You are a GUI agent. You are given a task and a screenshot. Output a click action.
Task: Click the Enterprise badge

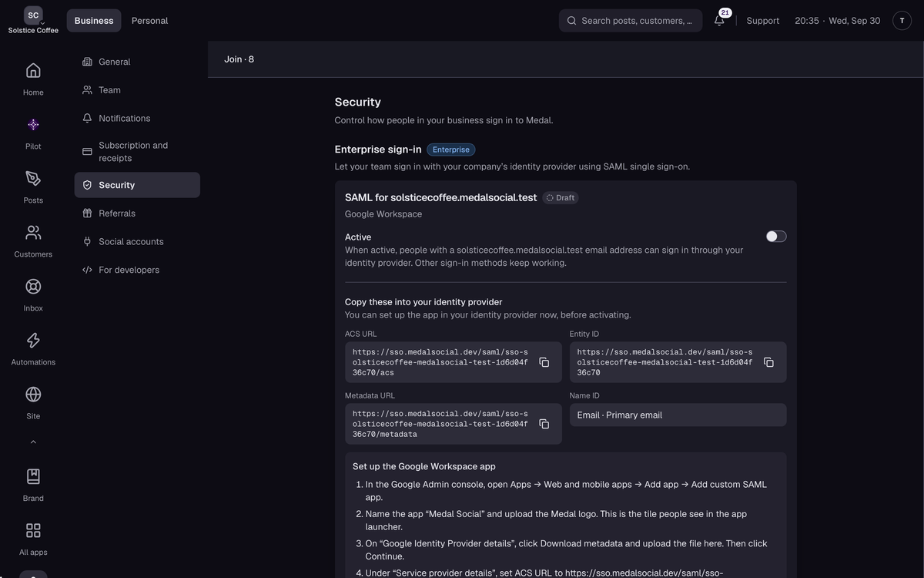451,150
